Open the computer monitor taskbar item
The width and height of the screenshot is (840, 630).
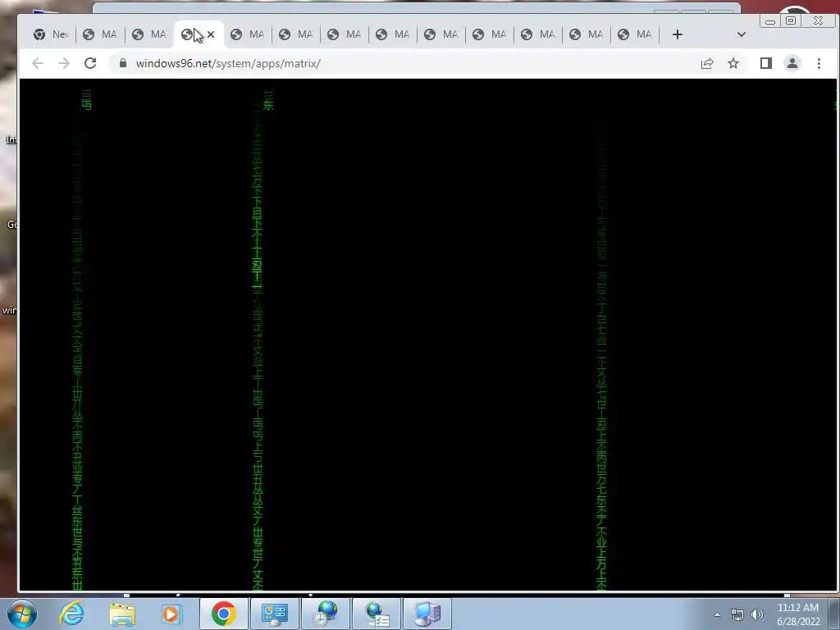427,614
